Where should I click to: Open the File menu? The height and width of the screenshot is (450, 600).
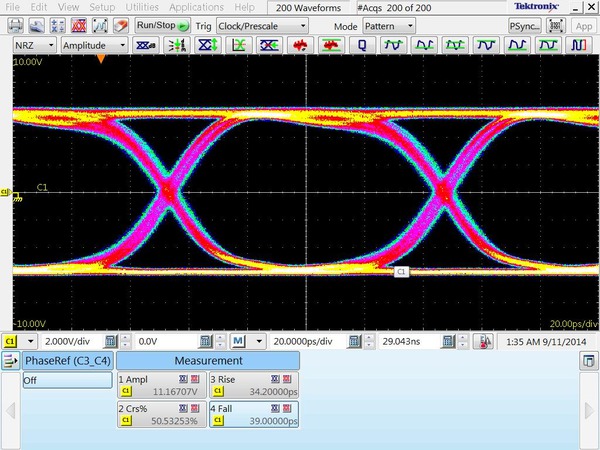click(12, 7)
